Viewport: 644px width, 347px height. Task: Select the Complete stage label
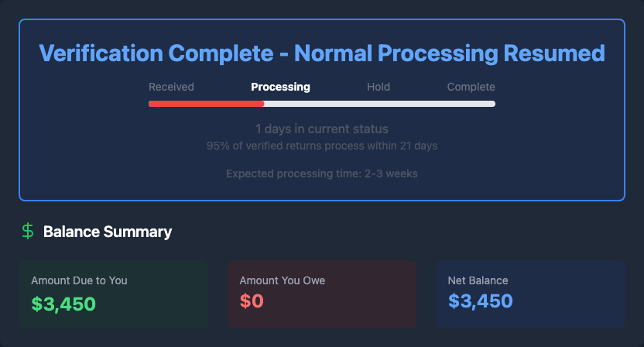471,87
